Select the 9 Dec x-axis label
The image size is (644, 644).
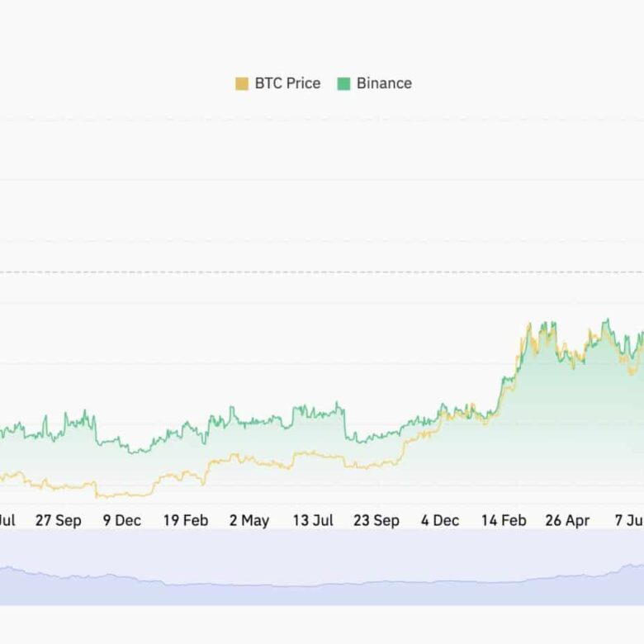point(121,521)
